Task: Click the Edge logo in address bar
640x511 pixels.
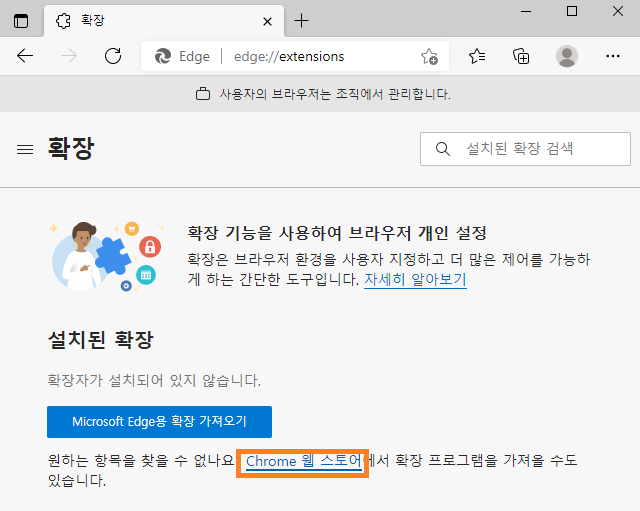Action: click(x=163, y=56)
